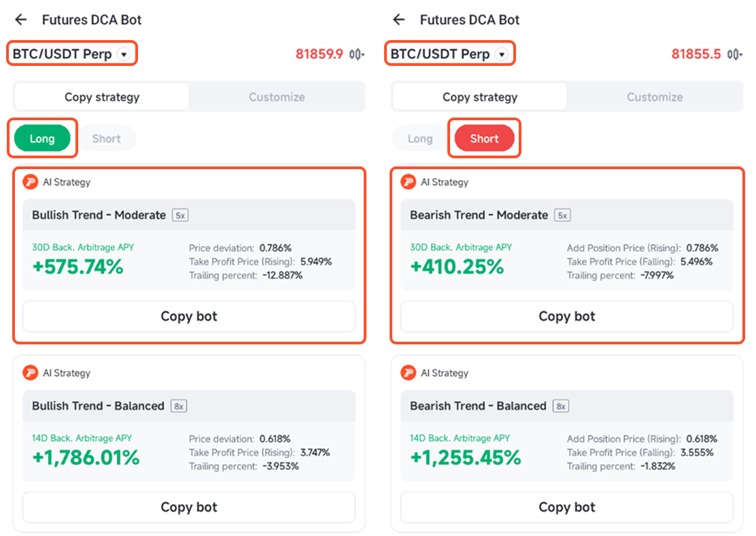The height and width of the screenshot is (536, 756).
Task: Open the 5x leverage badge on Bullish Moderate
Action: click(180, 215)
